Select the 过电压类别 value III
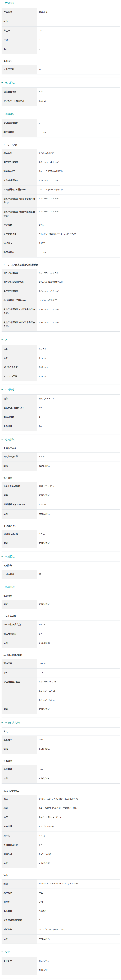This screenshot has width=121, height=980. pos(40,69)
